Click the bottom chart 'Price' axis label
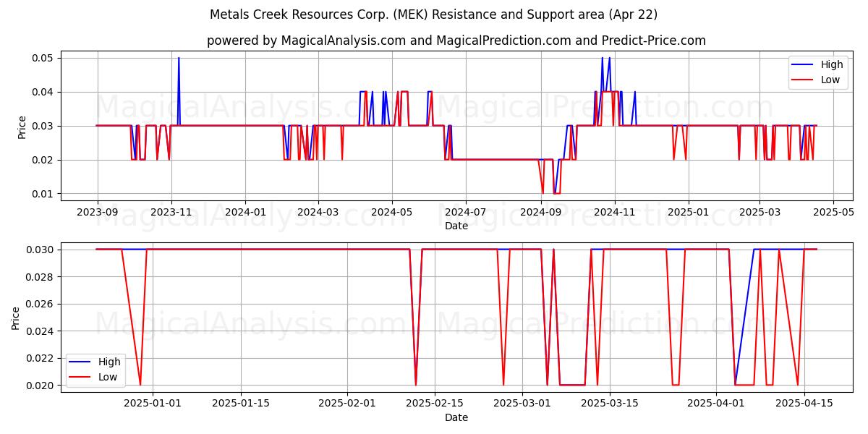 (x=16, y=318)
